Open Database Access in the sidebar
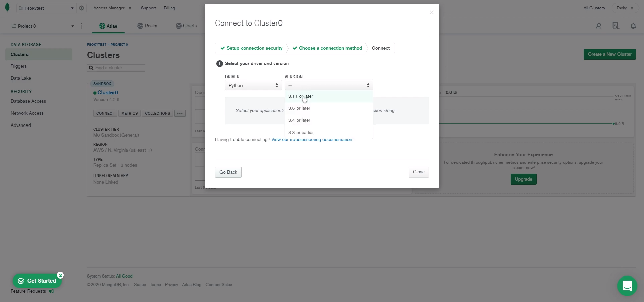Screen dimensions: 644x302 [28, 101]
